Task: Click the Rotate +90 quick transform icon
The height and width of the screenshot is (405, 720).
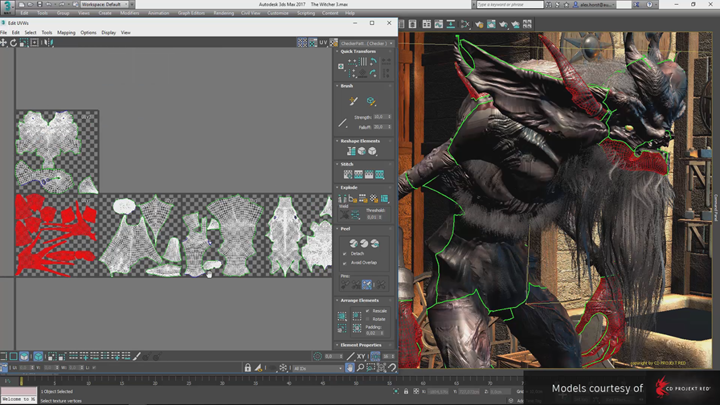Action: tap(373, 62)
